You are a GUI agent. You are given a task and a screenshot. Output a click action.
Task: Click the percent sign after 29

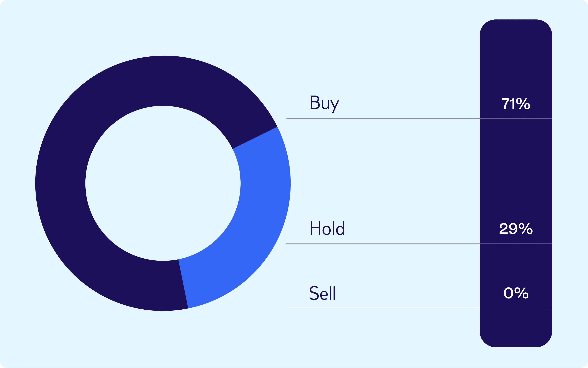click(x=527, y=229)
